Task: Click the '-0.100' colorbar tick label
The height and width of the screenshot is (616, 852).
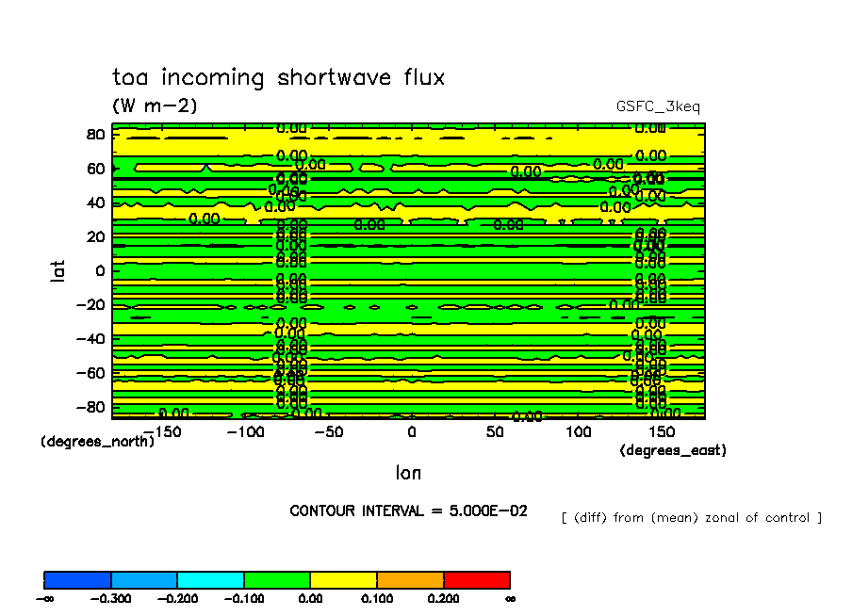Action: 244,599
